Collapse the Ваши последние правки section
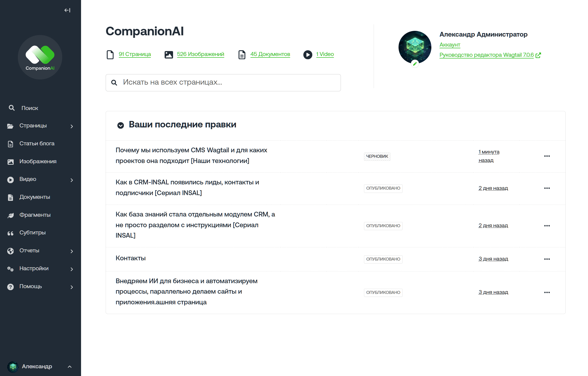The width and height of the screenshot is (588, 376). (121, 125)
